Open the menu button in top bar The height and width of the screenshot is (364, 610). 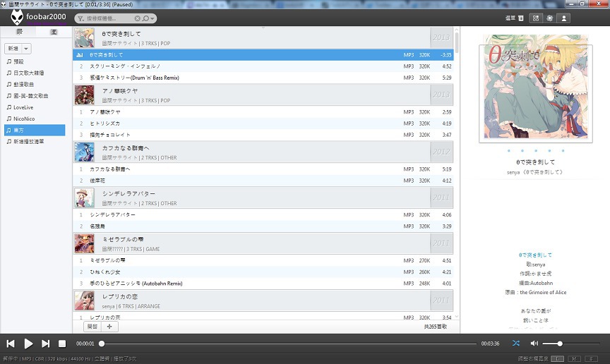pos(514,18)
